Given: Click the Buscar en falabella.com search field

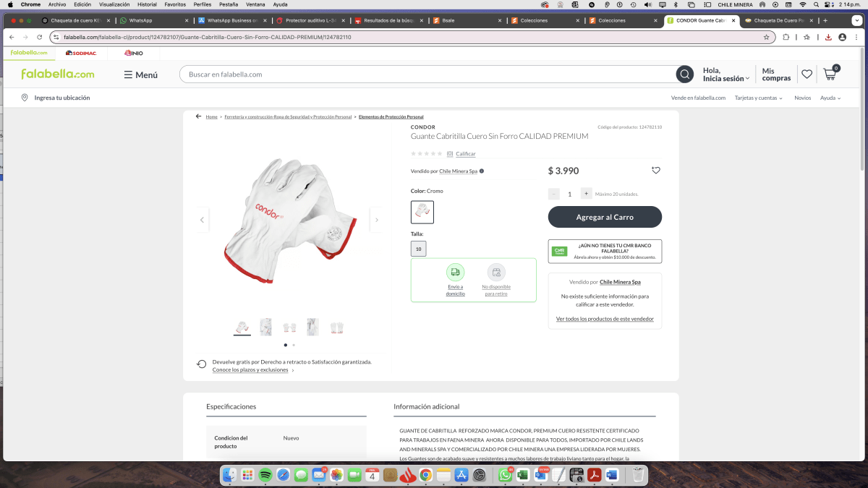Looking at the screenshot, I should click(x=427, y=74).
